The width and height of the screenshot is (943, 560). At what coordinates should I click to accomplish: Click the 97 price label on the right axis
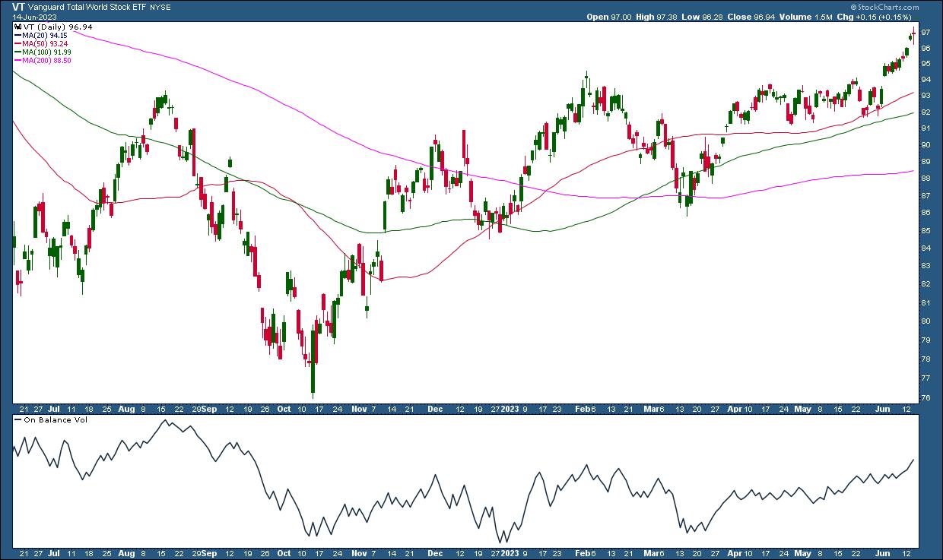point(926,33)
